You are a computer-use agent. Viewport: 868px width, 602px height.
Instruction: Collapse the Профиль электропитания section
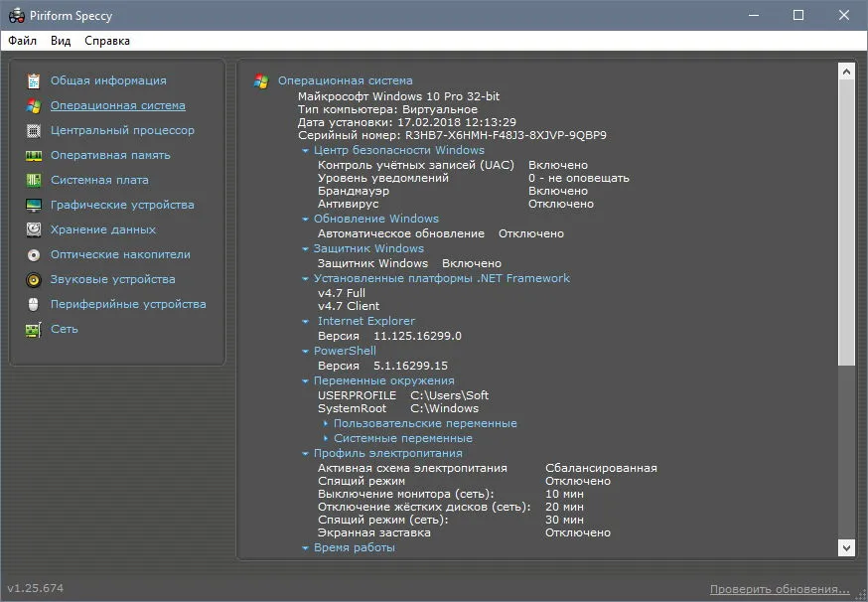click(x=305, y=454)
